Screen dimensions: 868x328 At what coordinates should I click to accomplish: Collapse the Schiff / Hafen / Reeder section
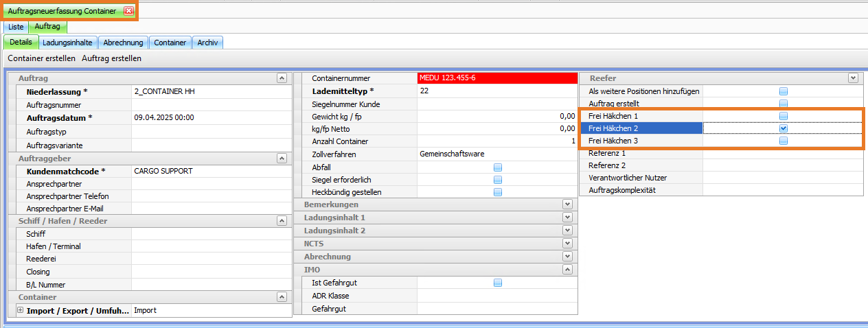pos(281,221)
